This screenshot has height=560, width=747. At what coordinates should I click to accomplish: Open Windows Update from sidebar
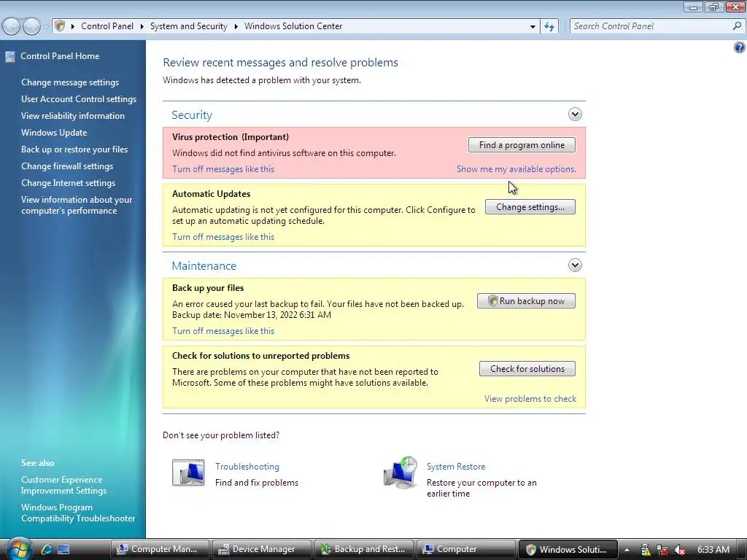[x=54, y=133]
